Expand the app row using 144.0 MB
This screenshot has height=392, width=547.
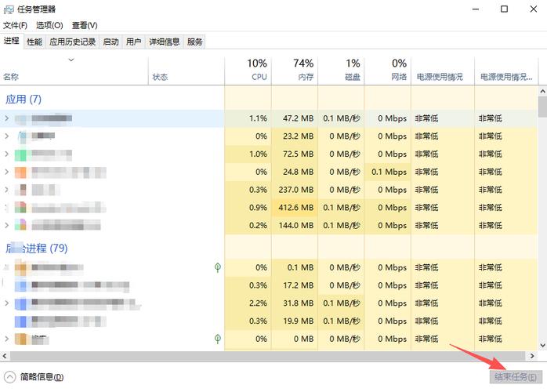[x=6, y=226]
